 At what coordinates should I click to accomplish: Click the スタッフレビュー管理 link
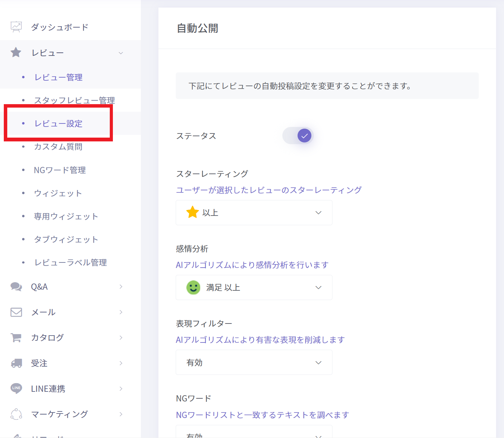(74, 100)
